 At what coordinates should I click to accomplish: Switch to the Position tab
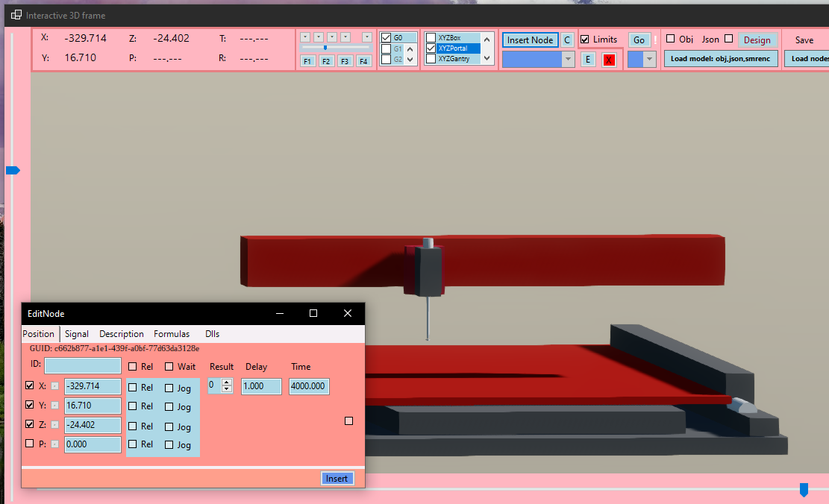(39, 334)
